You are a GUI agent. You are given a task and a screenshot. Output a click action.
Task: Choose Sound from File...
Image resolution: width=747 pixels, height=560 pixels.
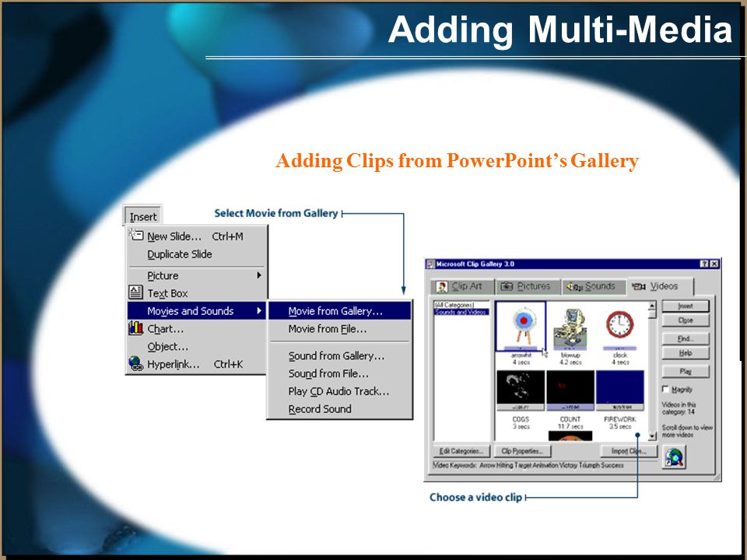340,373
